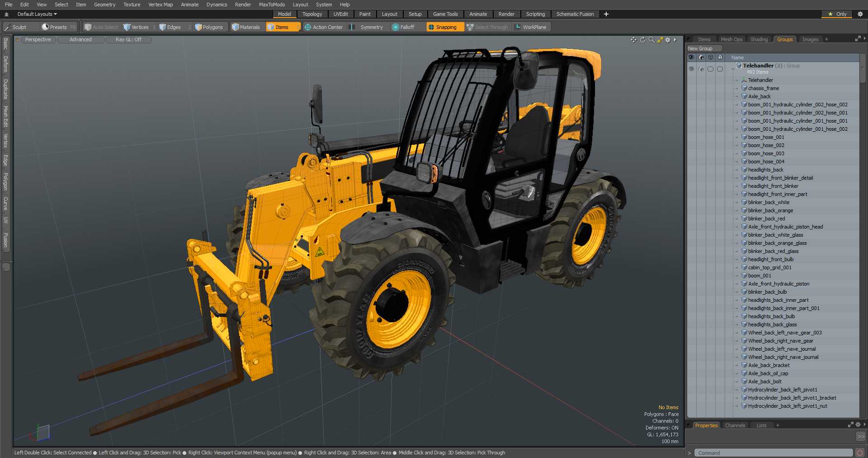868x458 pixels.
Task: Click the camera render column header icon
Action: (701, 57)
